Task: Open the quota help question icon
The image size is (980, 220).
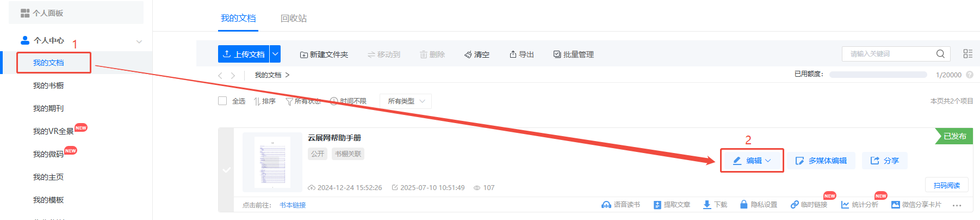Action: (970, 75)
